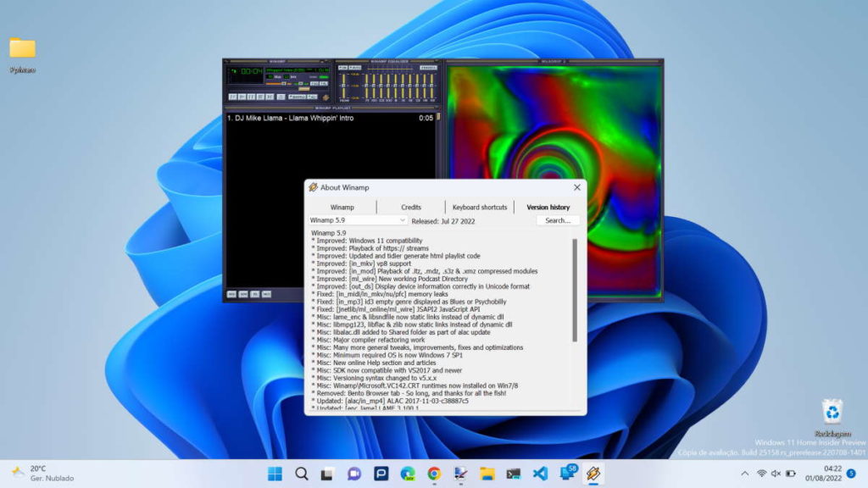
Task: Open the Keyboard shortcuts tab
Action: (481, 206)
